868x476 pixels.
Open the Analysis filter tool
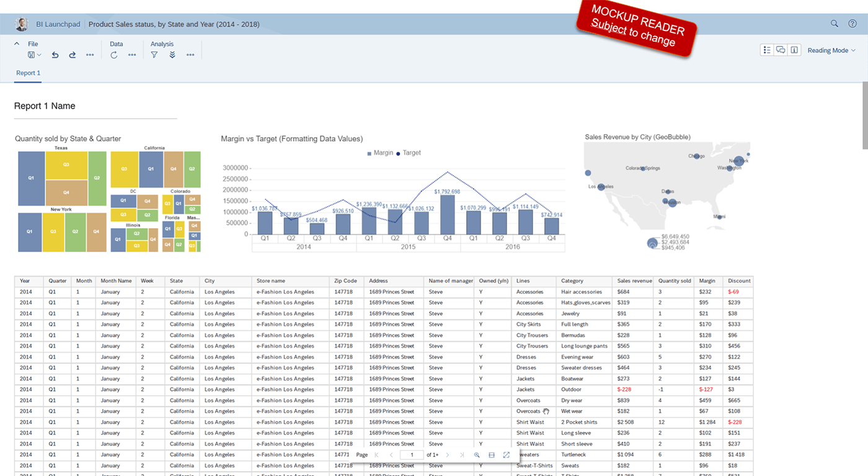pyautogui.click(x=154, y=55)
